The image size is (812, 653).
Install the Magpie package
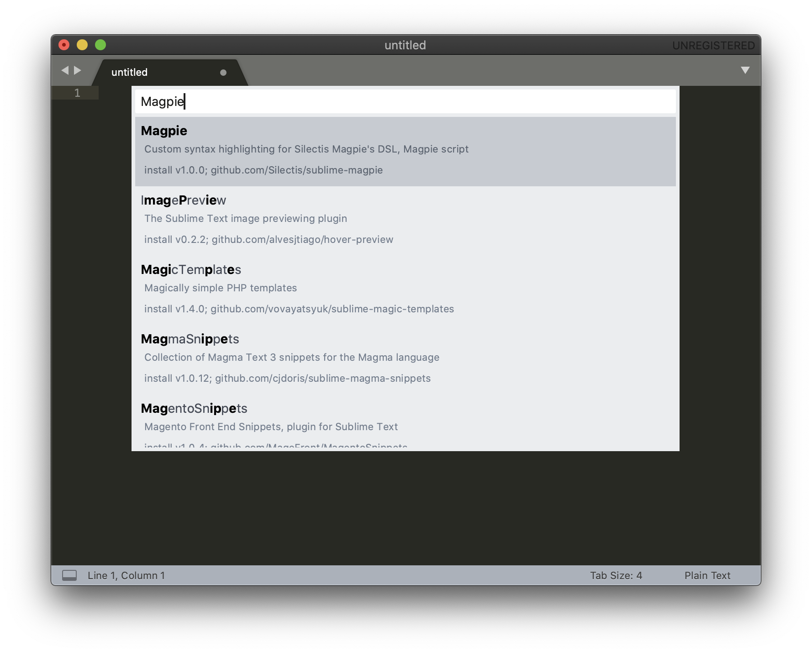click(405, 151)
